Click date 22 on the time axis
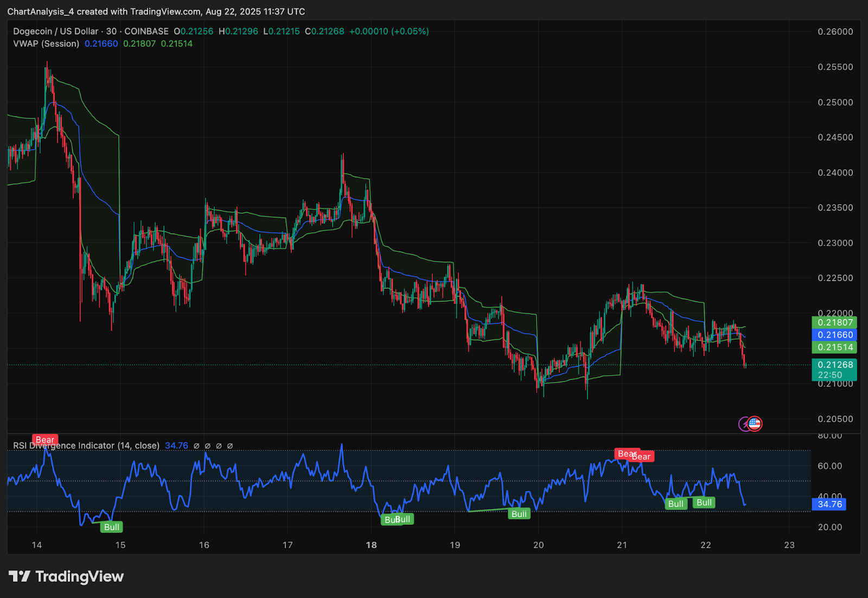The image size is (868, 598). [705, 545]
